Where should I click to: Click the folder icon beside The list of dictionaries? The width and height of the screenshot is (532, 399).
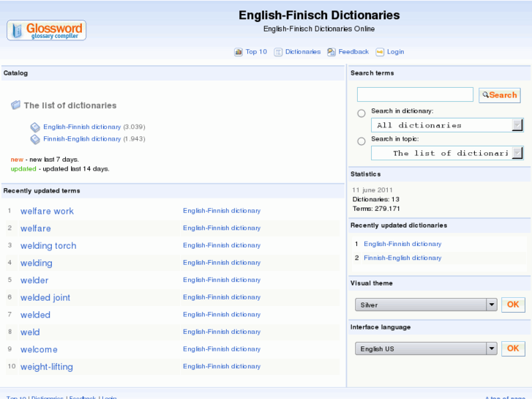(15, 105)
